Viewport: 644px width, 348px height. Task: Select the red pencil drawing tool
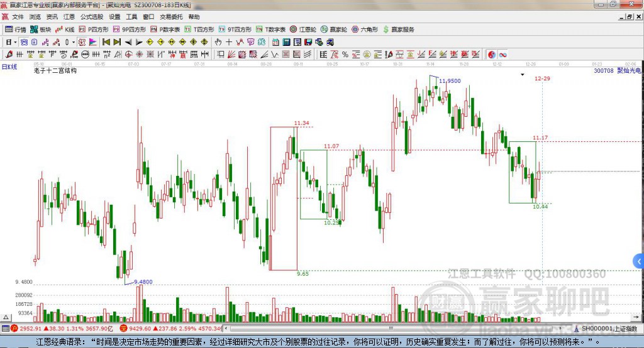[x=9, y=54]
